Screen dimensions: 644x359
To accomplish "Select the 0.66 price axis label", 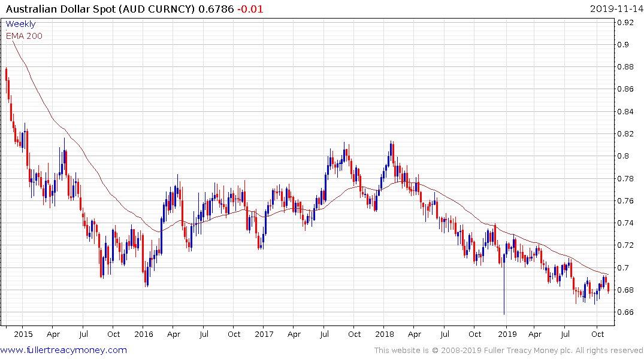I will [x=625, y=312].
